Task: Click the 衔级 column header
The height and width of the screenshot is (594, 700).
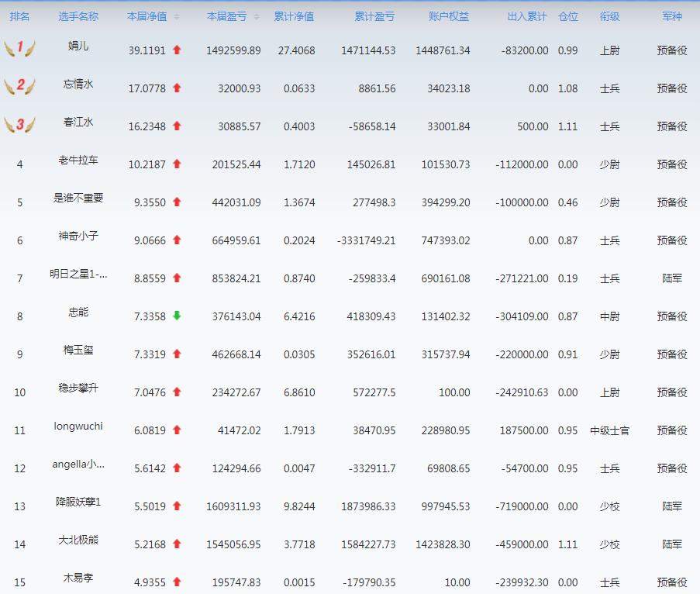Action: click(609, 17)
